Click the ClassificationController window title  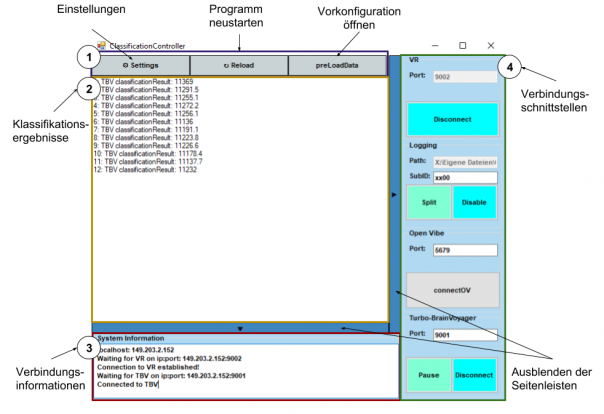point(148,46)
